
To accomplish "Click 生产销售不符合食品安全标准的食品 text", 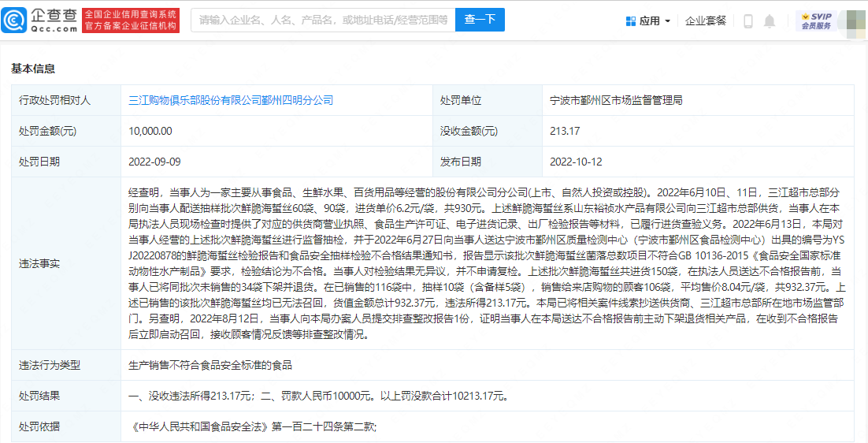I will point(210,365).
